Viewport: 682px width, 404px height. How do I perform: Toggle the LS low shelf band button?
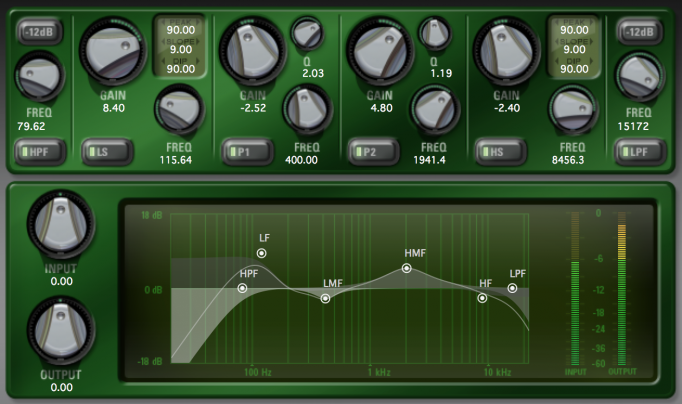click(107, 152)
